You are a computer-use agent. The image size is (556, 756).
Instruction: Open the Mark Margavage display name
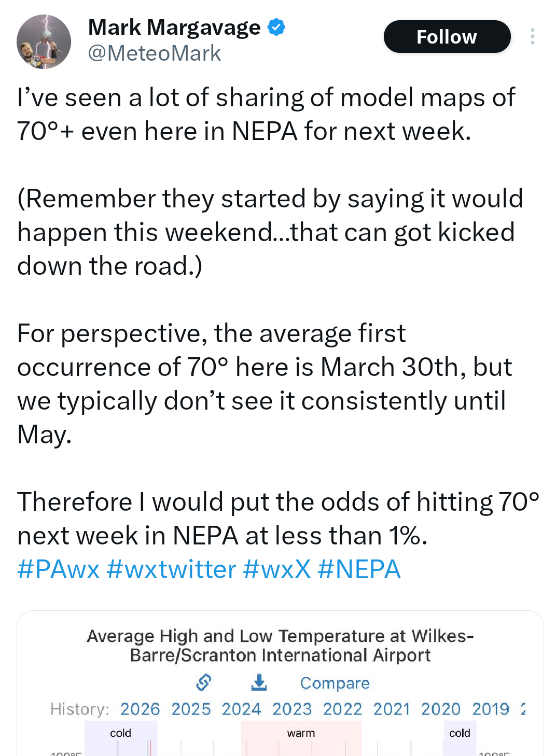[x=174, y=27]
